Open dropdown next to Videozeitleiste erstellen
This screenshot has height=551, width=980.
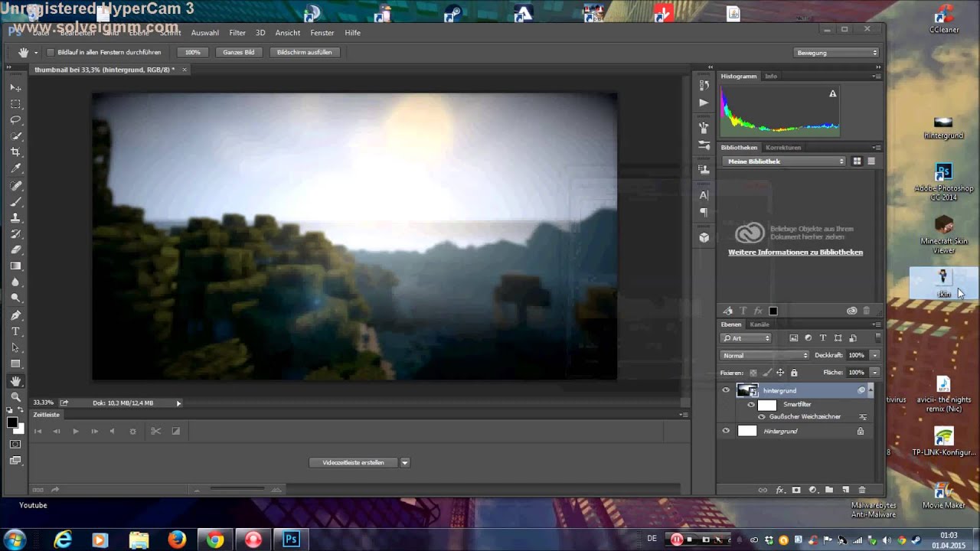point(405,462)
